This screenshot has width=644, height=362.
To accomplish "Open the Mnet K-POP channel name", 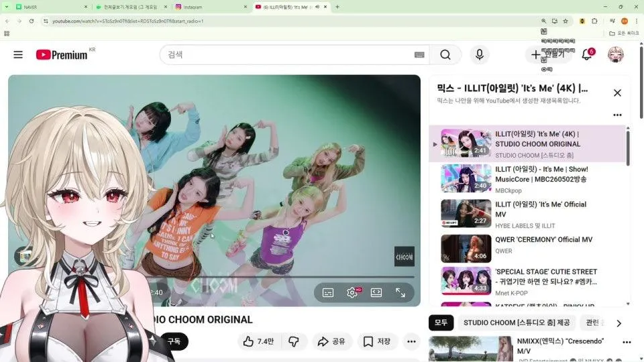I will tap(511, 293).
